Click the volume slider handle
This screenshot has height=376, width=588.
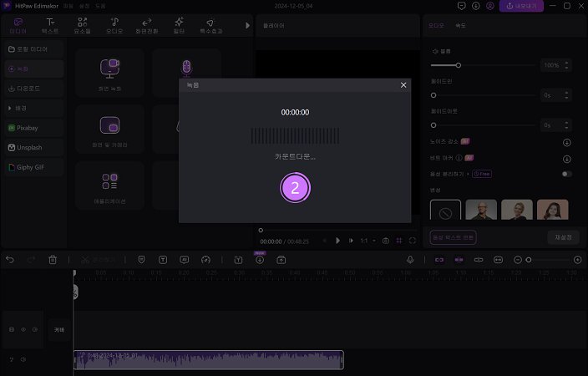(458, 64)
